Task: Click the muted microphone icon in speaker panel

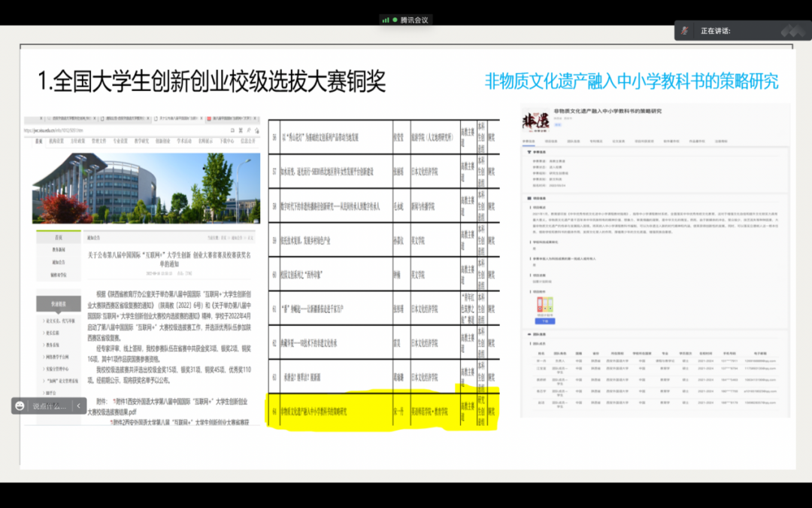Action: click(684, 31)
